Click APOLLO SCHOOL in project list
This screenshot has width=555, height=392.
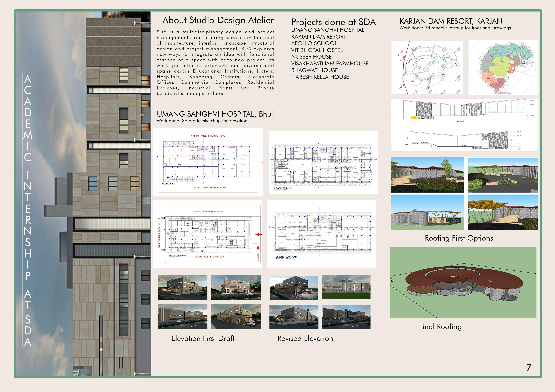pos(314,43)
